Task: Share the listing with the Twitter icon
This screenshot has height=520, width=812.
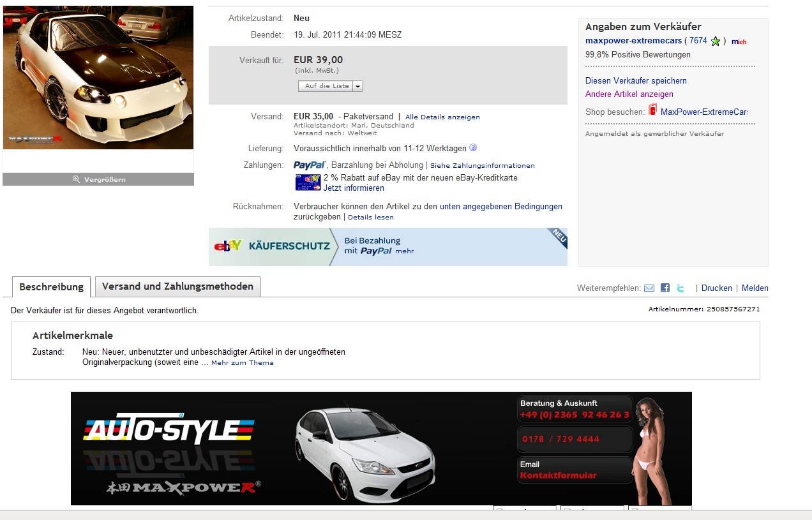Action: [680, 288]
